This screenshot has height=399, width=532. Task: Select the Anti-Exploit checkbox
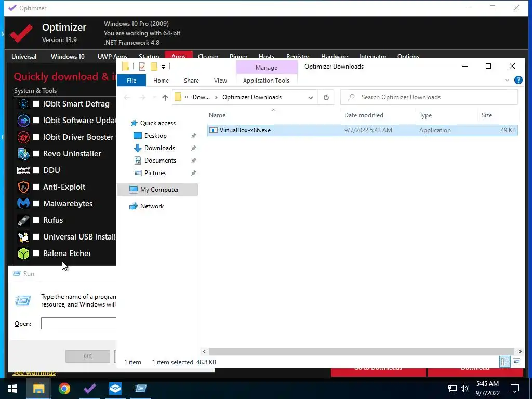click(36, 187)
